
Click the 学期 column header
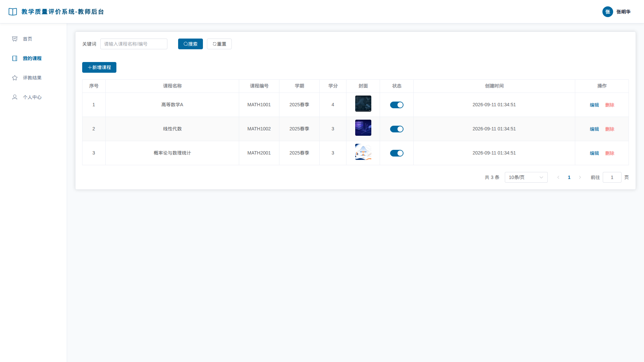pyautogui.click(x=300, y=86)
